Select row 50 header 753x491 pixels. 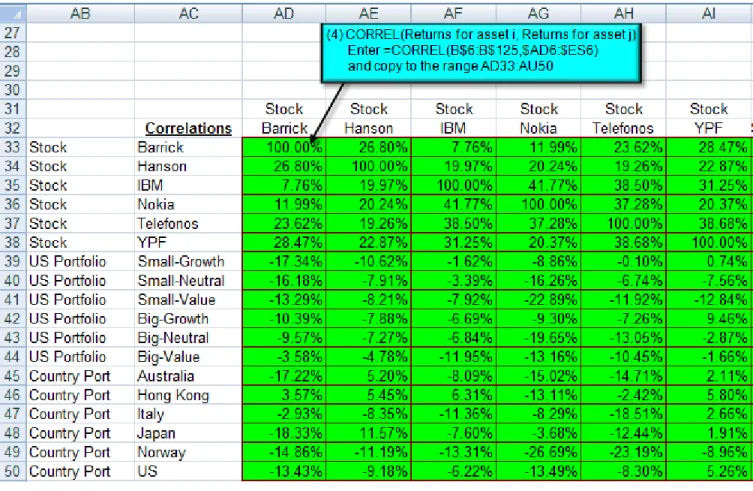13,471
